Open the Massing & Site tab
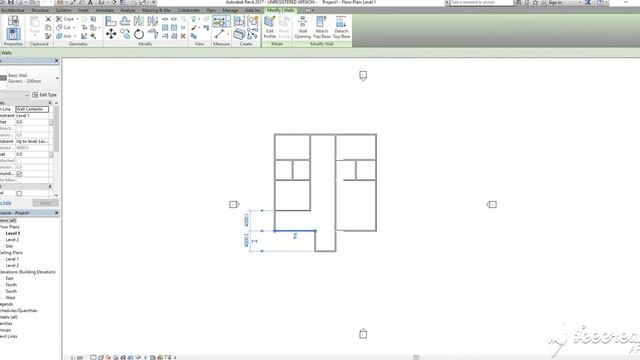640x360 pixels. pos(156,10)
